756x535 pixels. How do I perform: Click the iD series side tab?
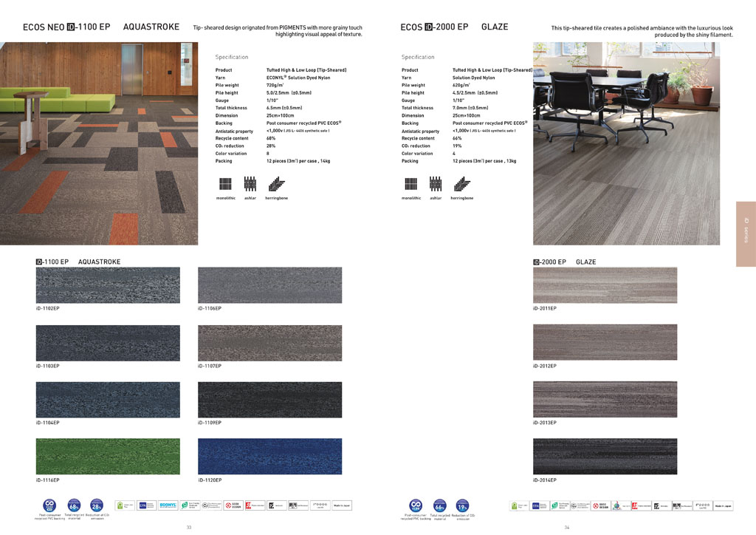[746, 234]
